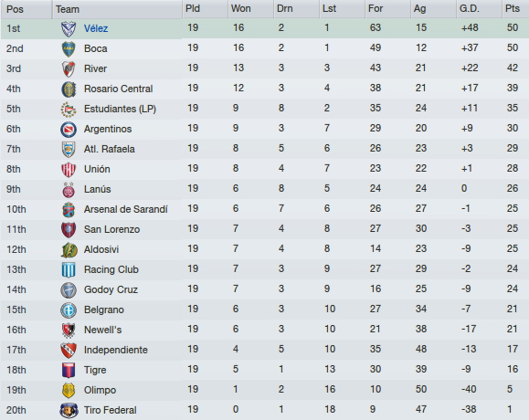Viewport: 529px width, 420px height.
Task: Open the Tiro Federal club badge
Action: (69, 411)
